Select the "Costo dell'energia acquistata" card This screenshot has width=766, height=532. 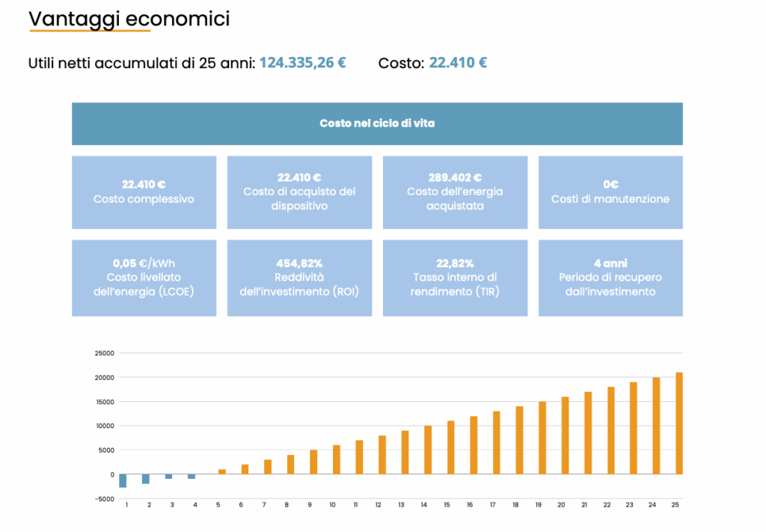point(455,192)
